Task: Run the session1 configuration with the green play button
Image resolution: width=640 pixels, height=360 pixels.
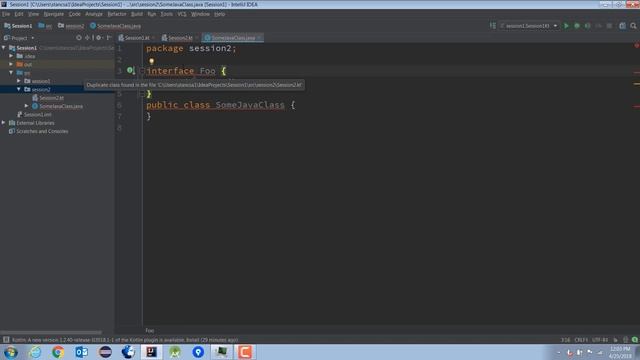Action: click(x=566, y=26)
